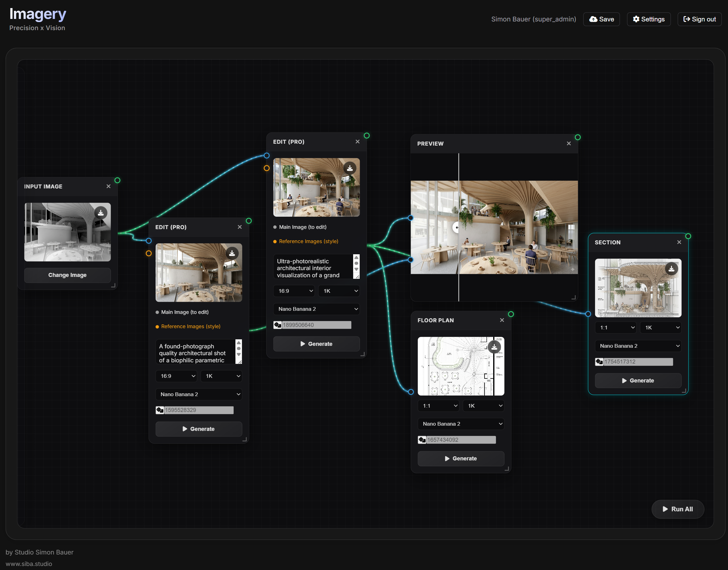Open Settings with the gear icon
This screenshot has width=728, height=570.
(636, 19)
